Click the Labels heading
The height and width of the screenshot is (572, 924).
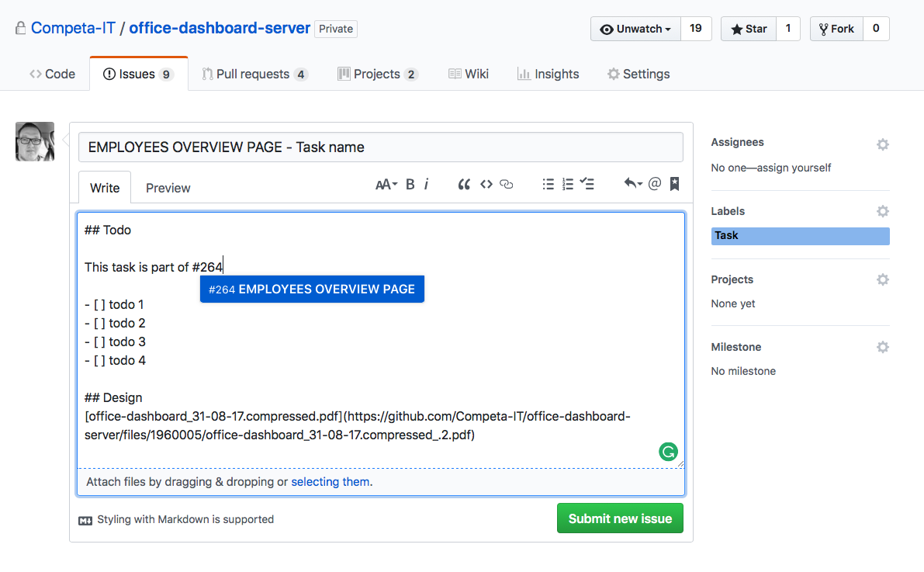tap(728, 211)
